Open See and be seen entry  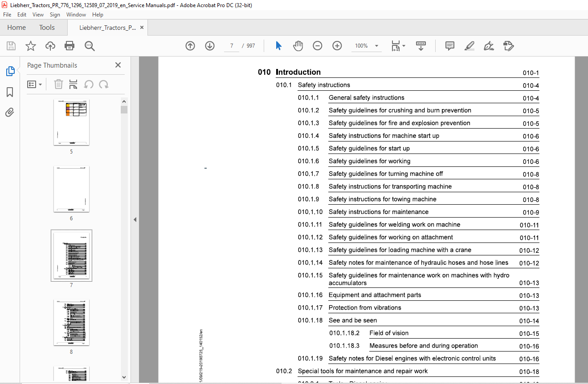(353, 320)
